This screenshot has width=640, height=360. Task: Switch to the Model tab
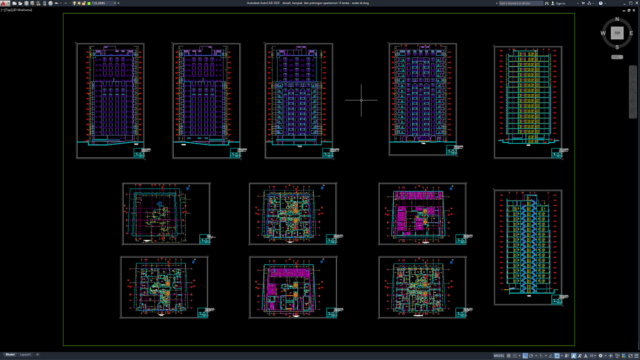pos(10,355)
